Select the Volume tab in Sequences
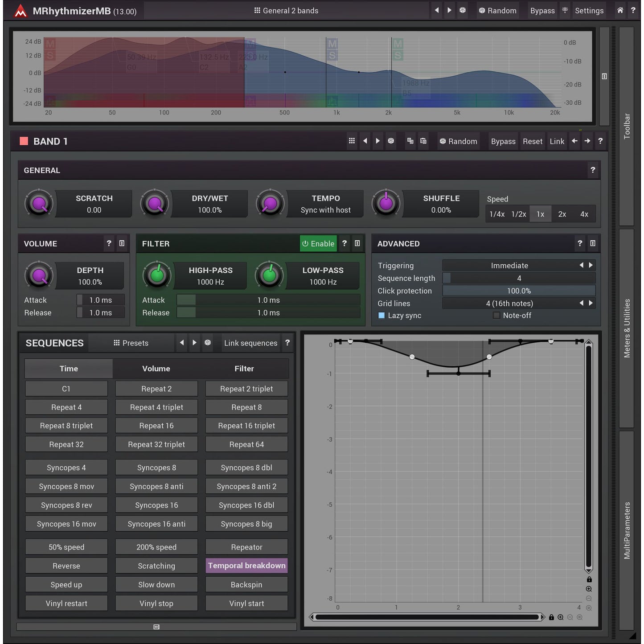 click(156, 369)
